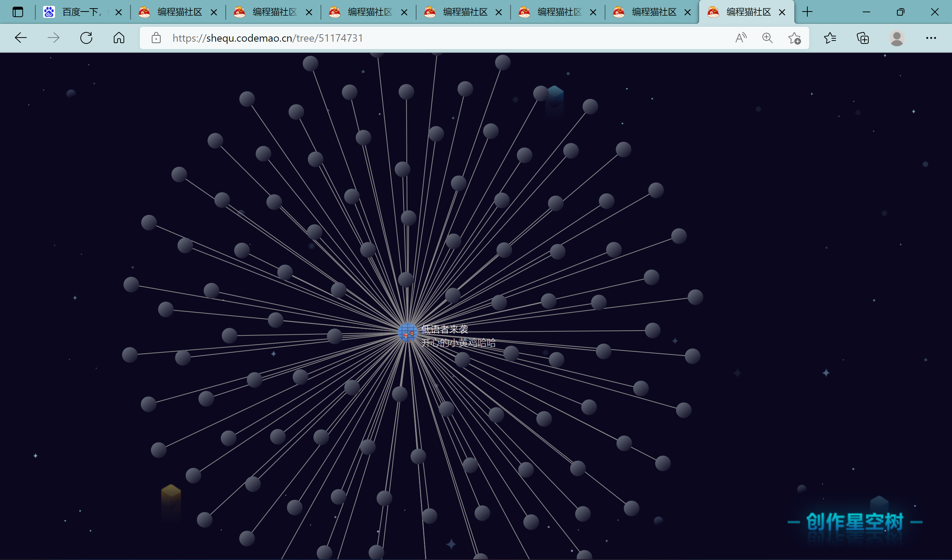Refresh the current page
952x560 pixels.
click(x=86, y=38)
